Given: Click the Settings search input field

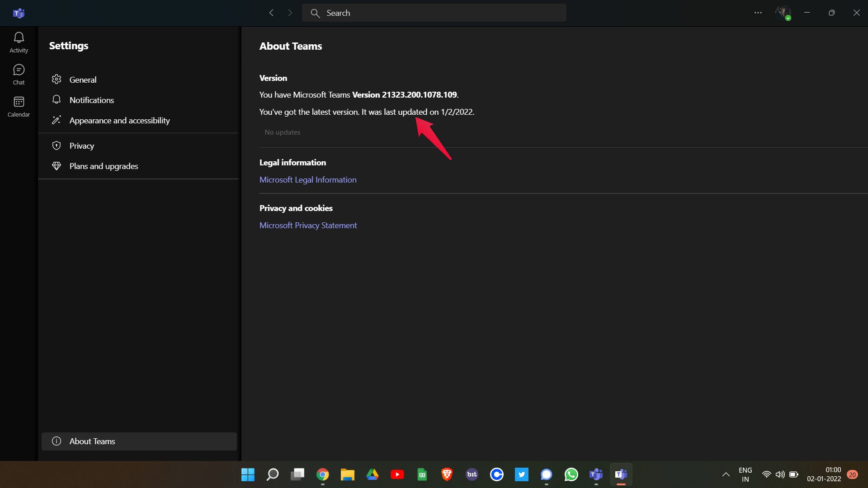Looking at the screenshot, I should [434, 13].
